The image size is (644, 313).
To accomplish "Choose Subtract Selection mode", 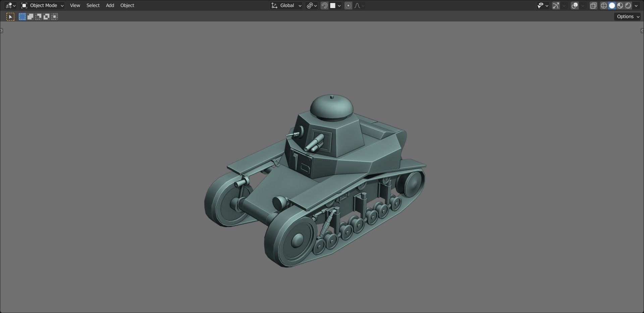I will (x=38, y=17).
